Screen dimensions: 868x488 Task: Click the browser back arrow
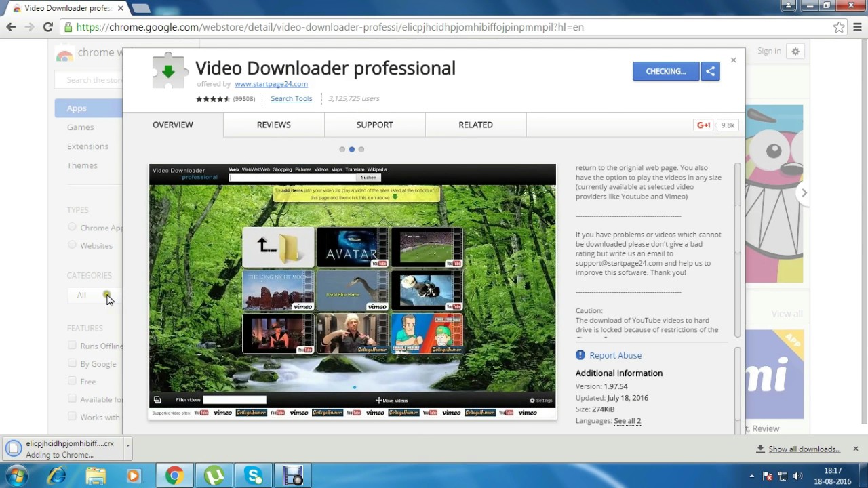point(11,27)
